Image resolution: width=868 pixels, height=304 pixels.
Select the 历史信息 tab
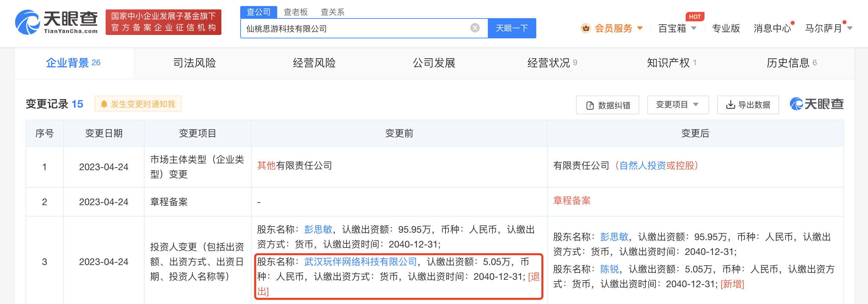tap(792, 63)
